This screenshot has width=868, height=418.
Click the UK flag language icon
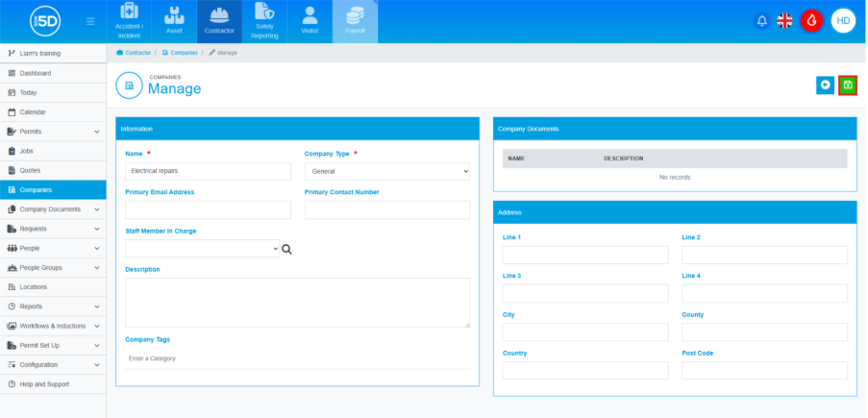coord(785,21)
